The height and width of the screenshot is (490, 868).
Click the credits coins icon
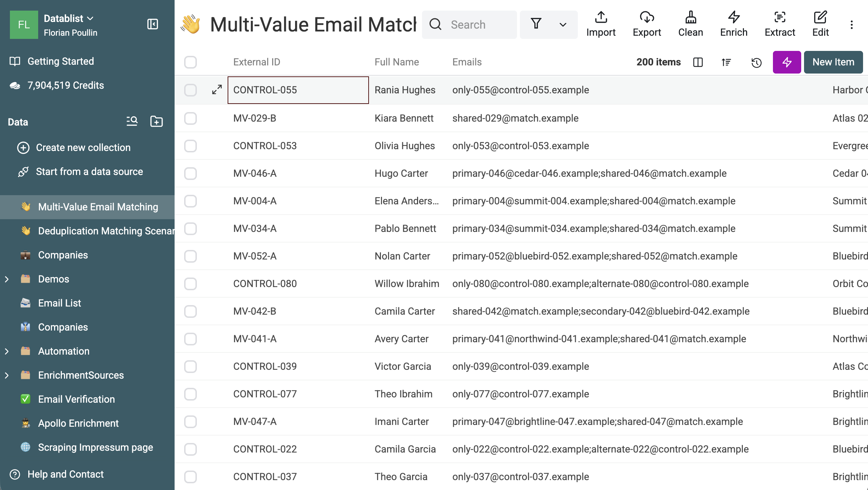coord(15,85)
